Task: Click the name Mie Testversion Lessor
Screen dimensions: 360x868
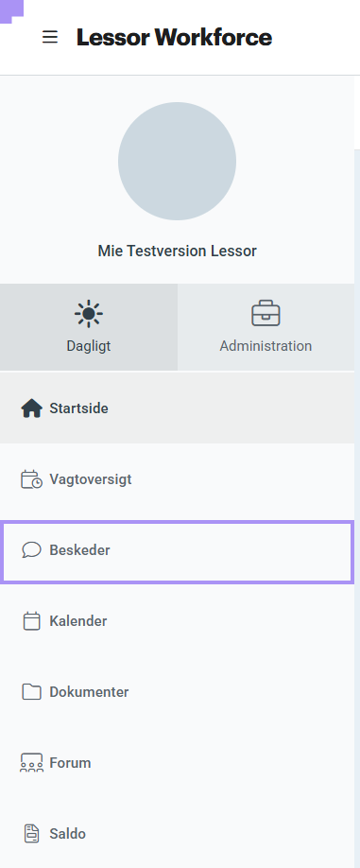Action: point(177,251)
